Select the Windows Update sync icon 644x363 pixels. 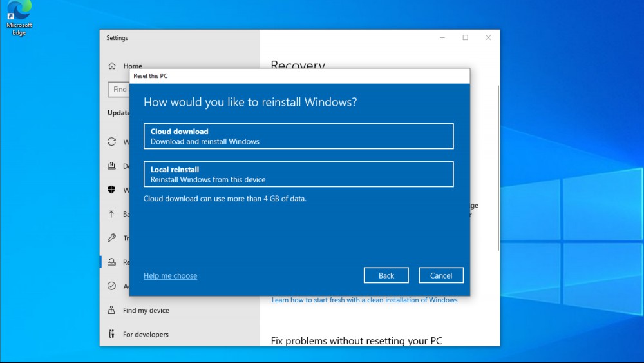pyautogui.click(x=111, y=142)
